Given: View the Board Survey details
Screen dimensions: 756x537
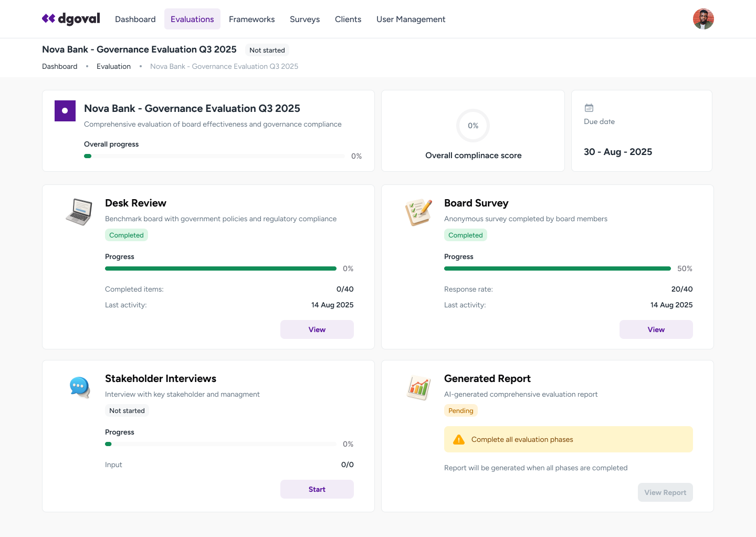Looking at the screenshot, I should (656, 329).
